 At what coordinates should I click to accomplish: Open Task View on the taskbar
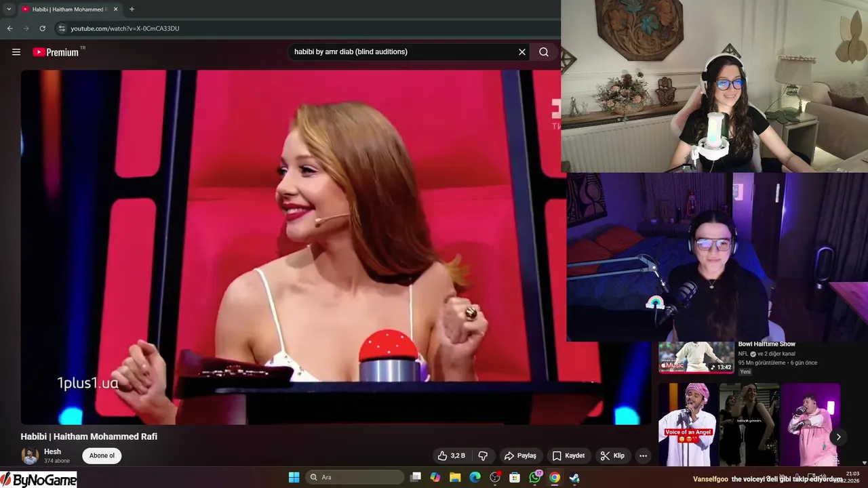click(416, 477)
